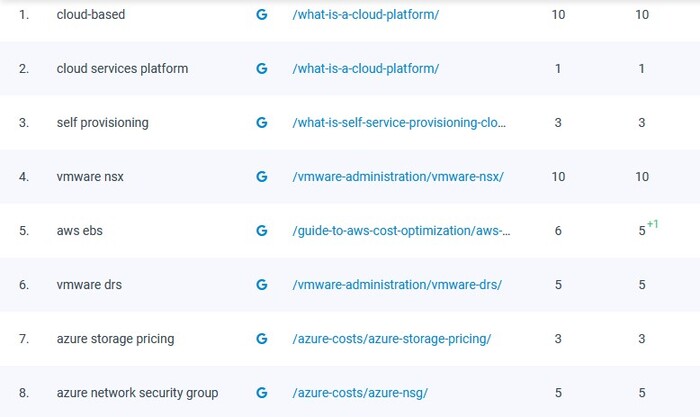Click the row number "5." for aws ebs
The height and width of the screenshot is (417, 700).
click(x=24, y=231)
